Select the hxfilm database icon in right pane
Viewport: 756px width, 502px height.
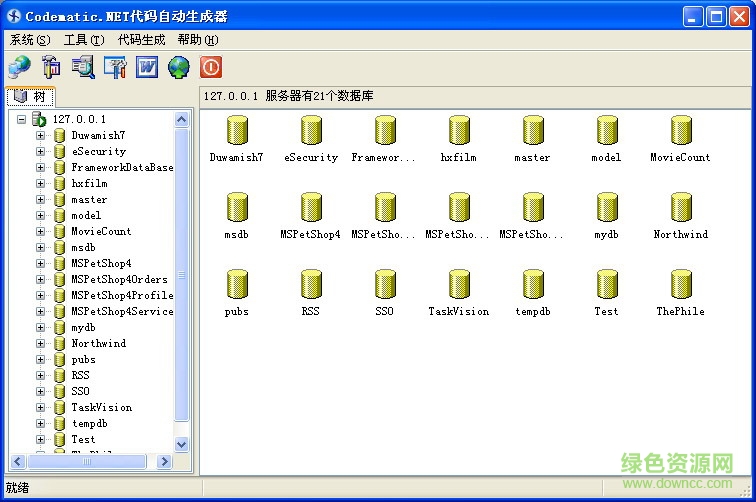pos(459,130)
